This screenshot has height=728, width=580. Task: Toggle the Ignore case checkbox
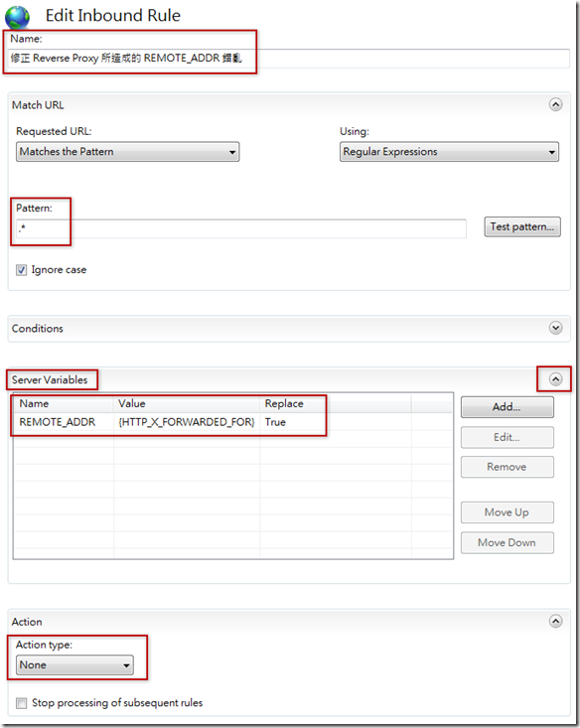point(22,270)
